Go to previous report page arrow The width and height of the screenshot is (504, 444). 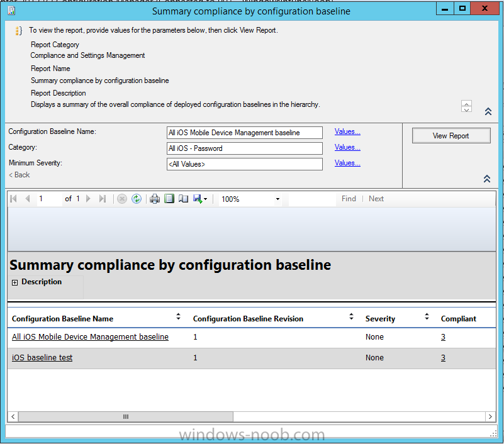click(x=28, y=199)
